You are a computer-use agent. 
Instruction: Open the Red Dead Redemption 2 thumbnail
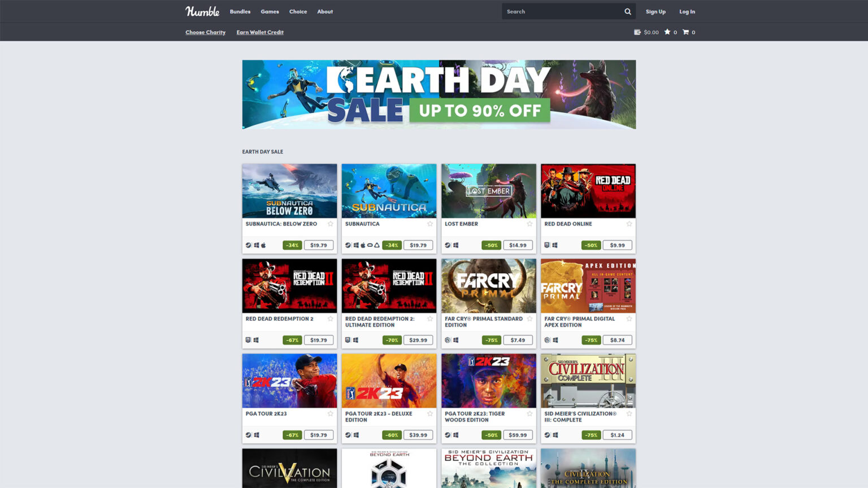pos(289,286)
